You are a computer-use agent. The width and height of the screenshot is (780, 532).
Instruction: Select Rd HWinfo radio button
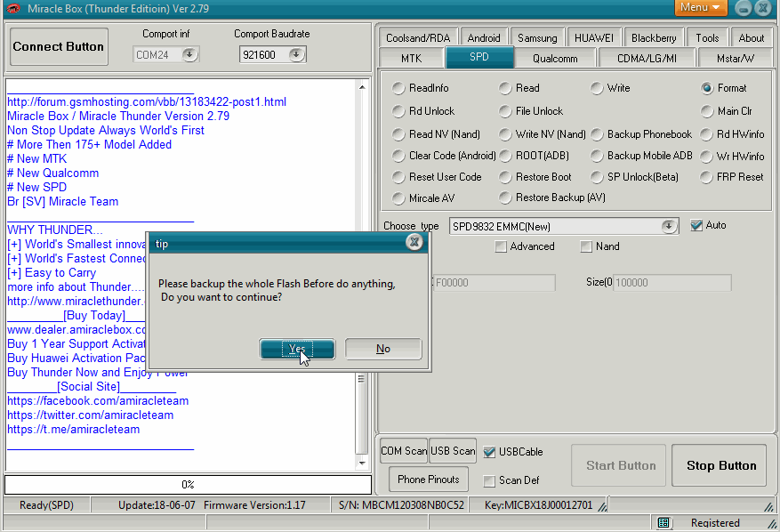tap(706, 134)
